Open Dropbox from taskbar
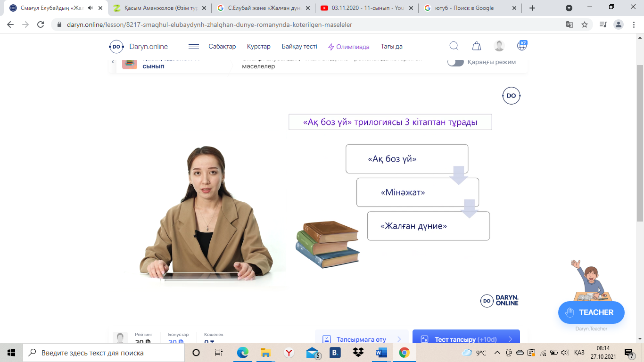This screenshot has height=362, width=644. coord(358,353)
